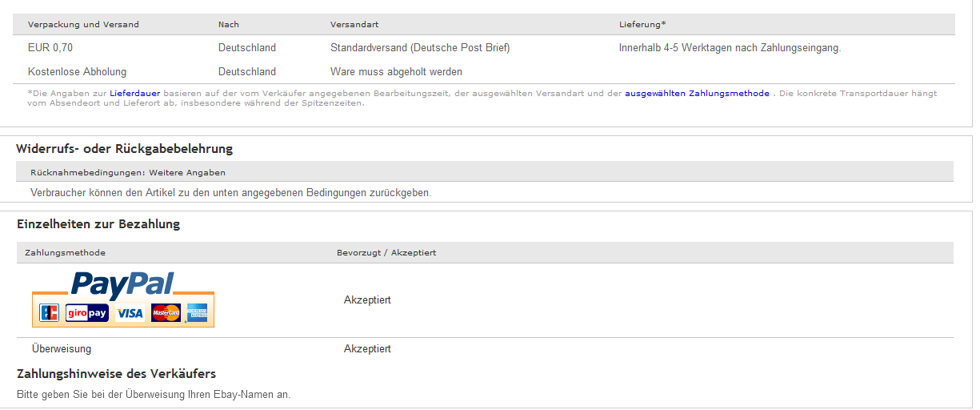Click the American Express card icon
Viewport: 980px width, 410px height.
coord(197,313)
